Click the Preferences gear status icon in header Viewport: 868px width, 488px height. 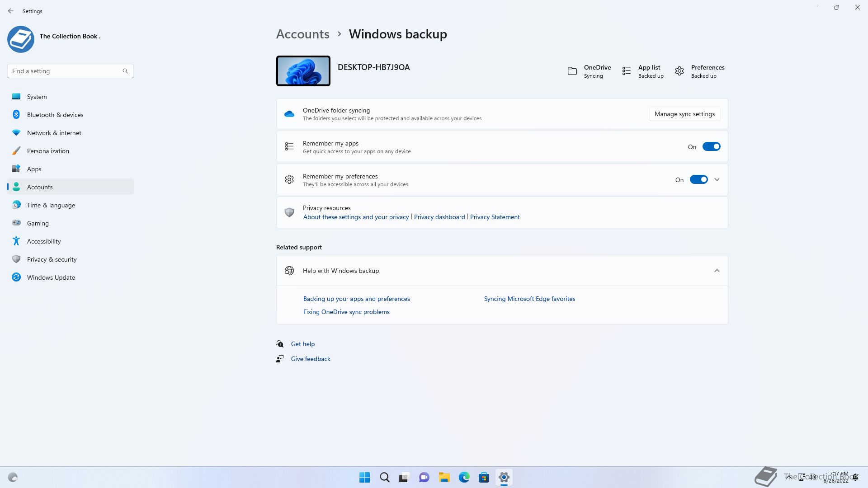[x=679, y=71]
